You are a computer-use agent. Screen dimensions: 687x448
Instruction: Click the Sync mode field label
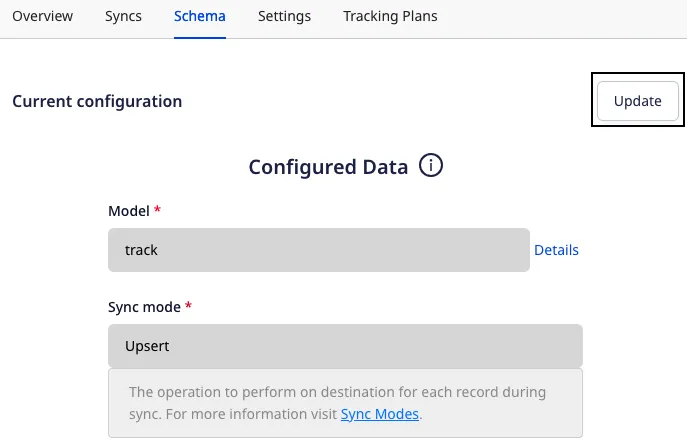click(x=144, y=307)
